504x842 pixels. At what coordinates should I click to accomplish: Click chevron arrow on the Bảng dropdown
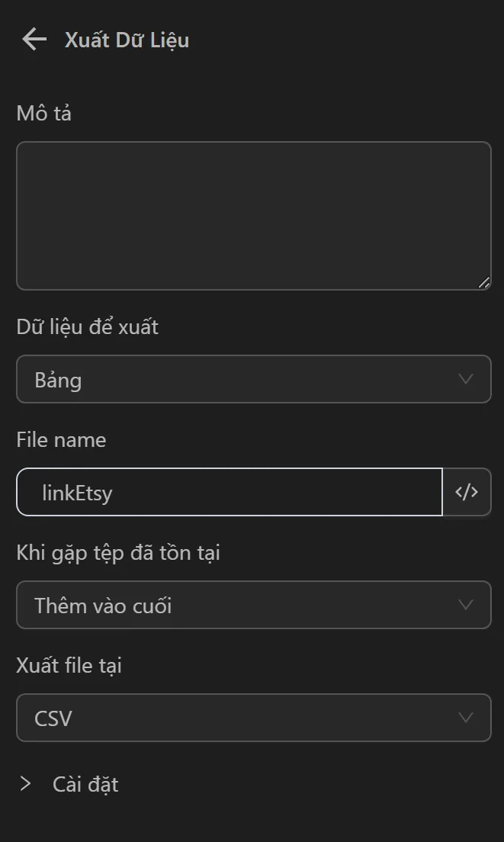tap(466, 379)
